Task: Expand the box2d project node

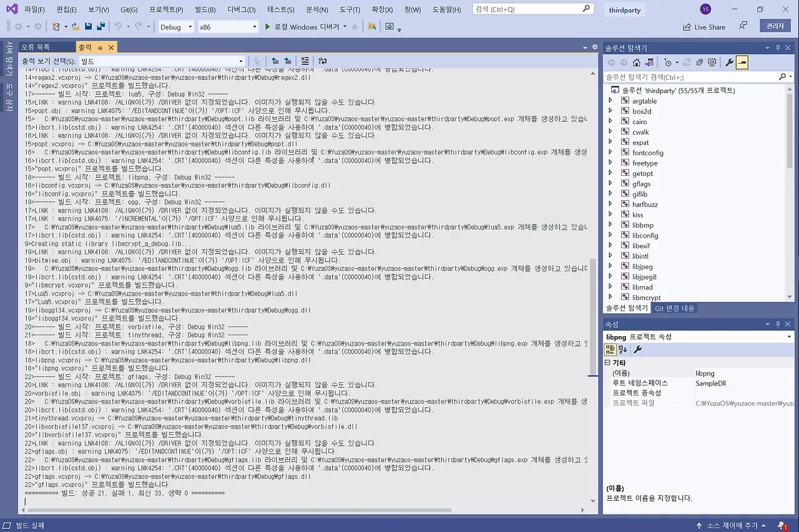Action: [610, 111]
